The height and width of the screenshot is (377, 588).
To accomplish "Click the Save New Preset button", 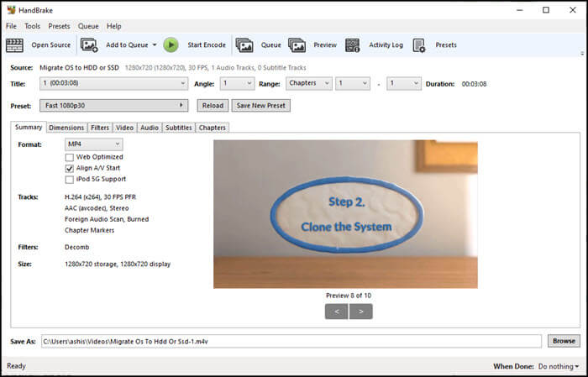I will [x=260, y=106].
